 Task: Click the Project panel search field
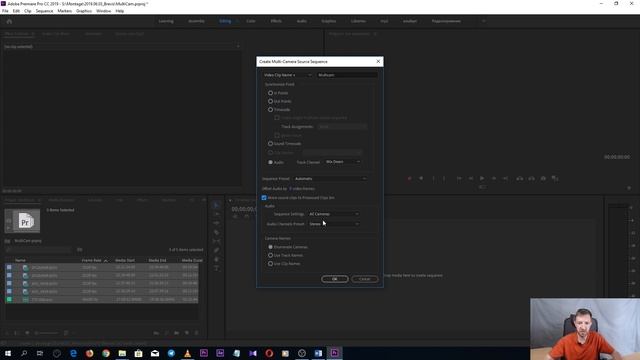tap(39, 250)
